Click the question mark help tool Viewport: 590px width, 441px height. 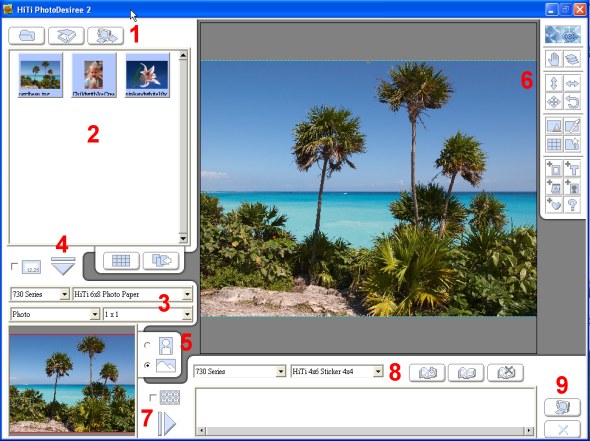pos(572,205)
